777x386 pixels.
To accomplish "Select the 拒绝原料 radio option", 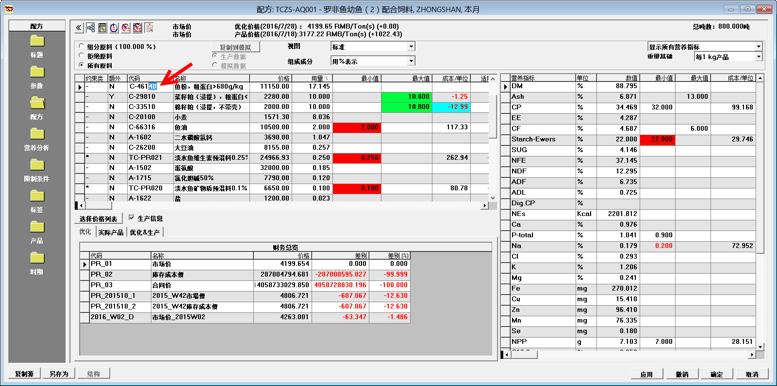I will [x=81, y=56].
